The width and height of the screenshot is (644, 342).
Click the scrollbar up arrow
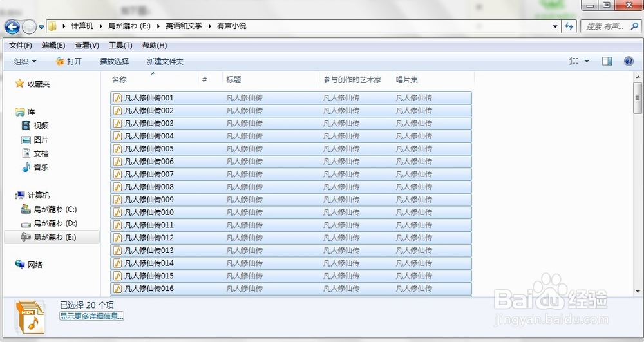click(638, 77)
